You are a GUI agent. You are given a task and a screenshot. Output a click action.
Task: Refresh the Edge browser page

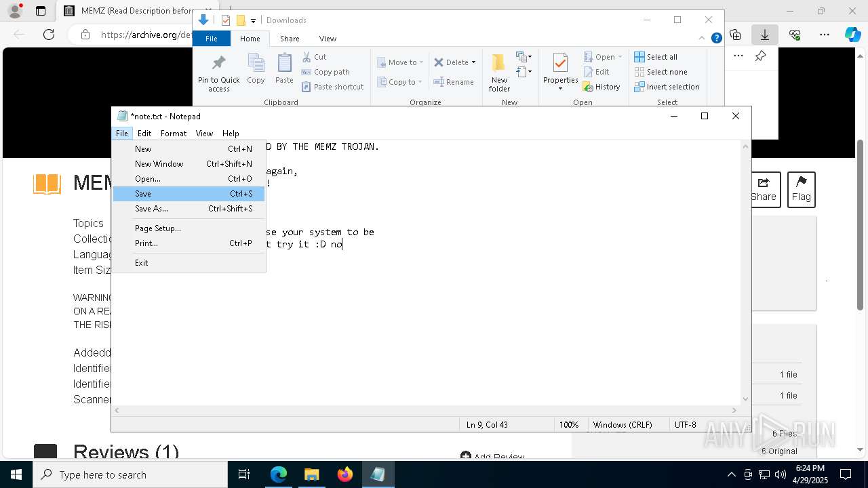tap(48, 35)
